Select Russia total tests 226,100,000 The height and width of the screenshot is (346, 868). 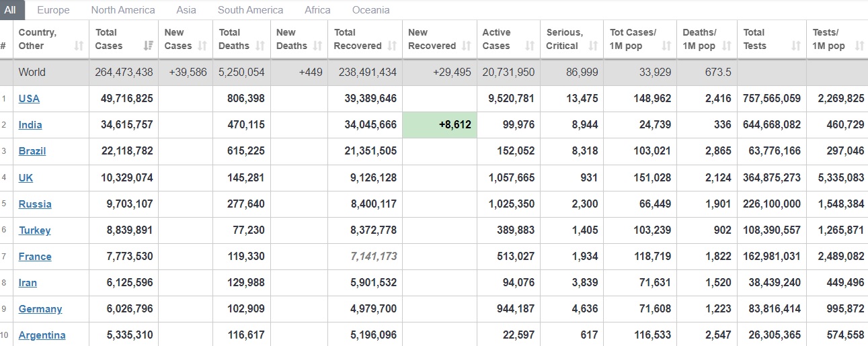point(772,204)
